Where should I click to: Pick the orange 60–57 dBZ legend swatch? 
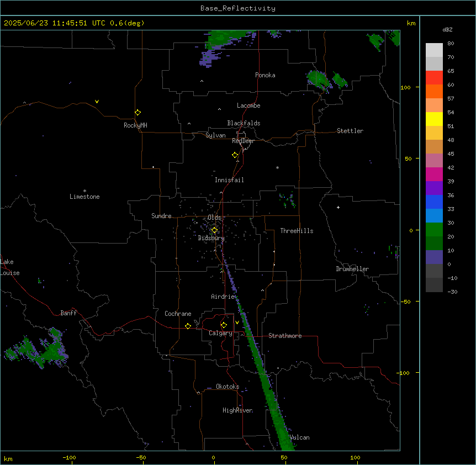(x=434, y=91)
